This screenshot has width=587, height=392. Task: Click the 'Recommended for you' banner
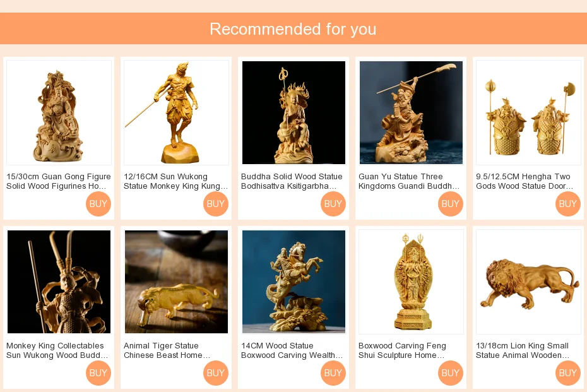(x=293, y=29)
